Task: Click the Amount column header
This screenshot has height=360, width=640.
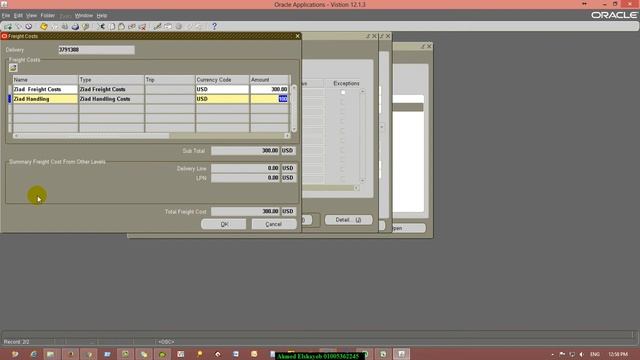Action: pos(269,80)
